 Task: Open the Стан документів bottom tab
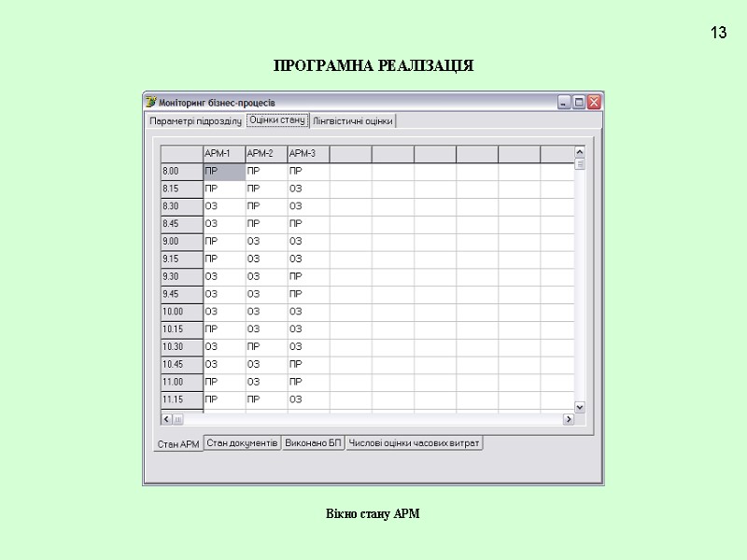(x=242, y=442)
